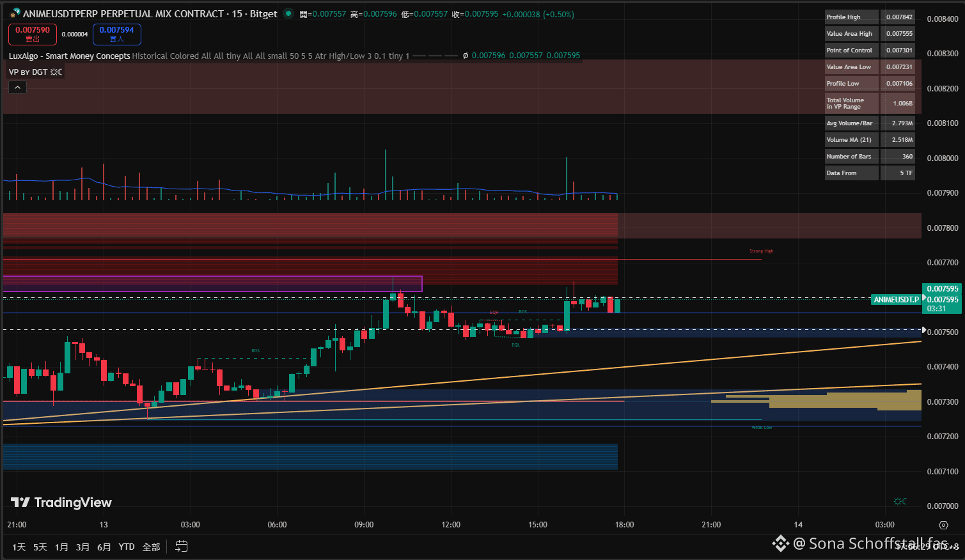Click the timezone clock at bottom right
This screenshot has width=965, height=560.
click(926, 547)
